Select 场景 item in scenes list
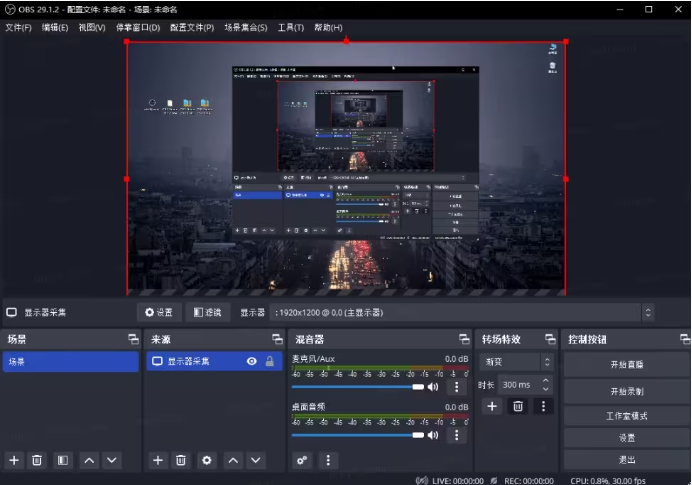 pos(71,362)
